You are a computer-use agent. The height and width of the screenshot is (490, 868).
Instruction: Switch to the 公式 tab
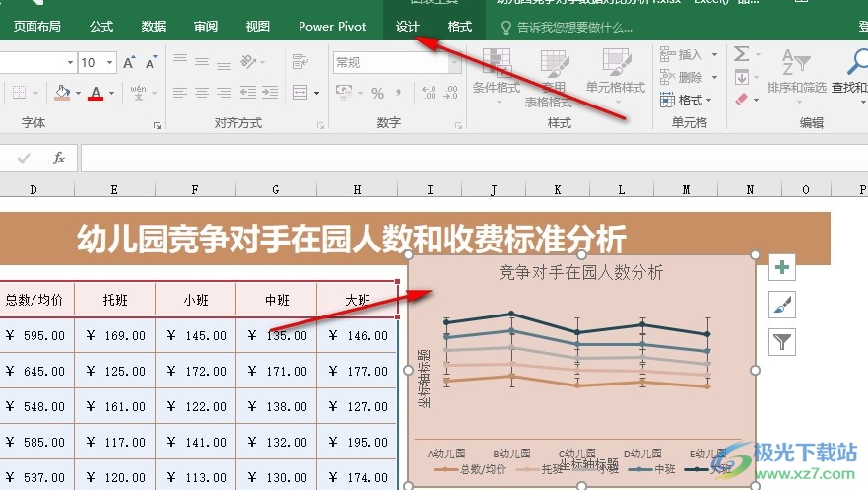101,27
